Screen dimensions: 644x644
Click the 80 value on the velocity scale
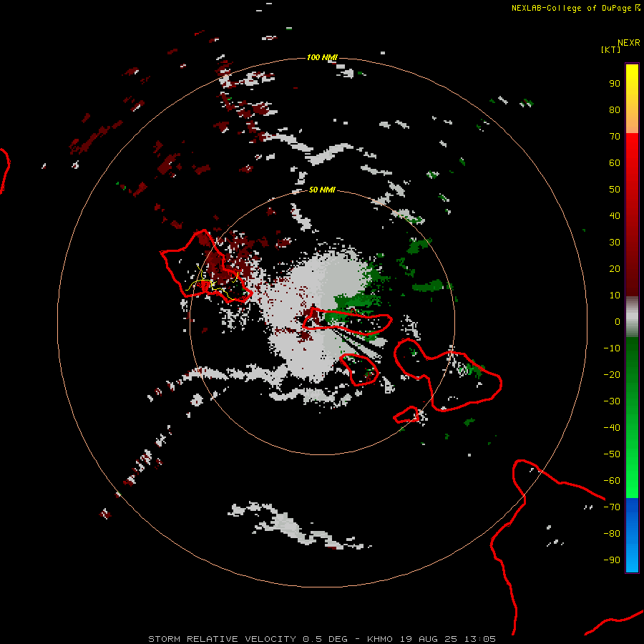tap(615, 110)
